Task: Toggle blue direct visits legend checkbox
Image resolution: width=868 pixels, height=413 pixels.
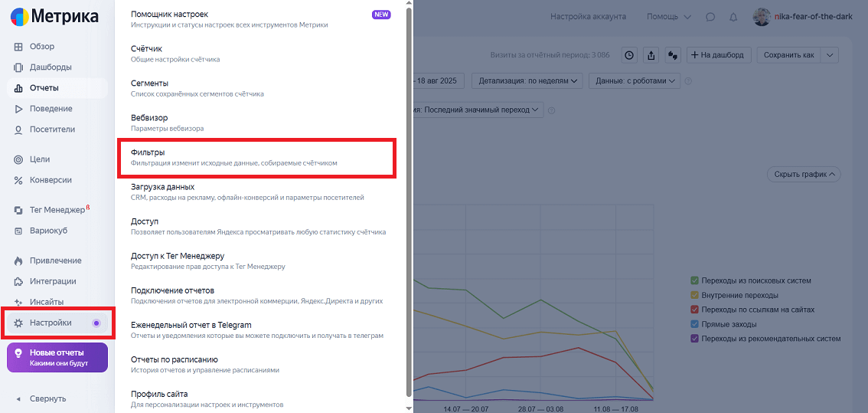Action: [694, 324]
